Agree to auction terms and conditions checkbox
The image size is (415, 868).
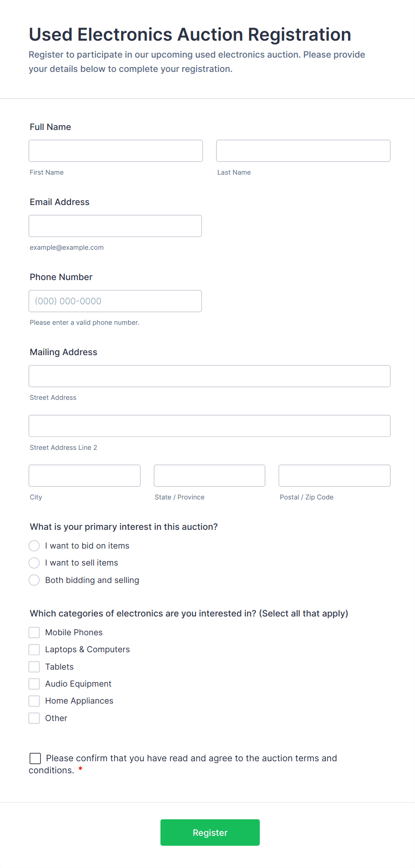(x=35, y=759)
